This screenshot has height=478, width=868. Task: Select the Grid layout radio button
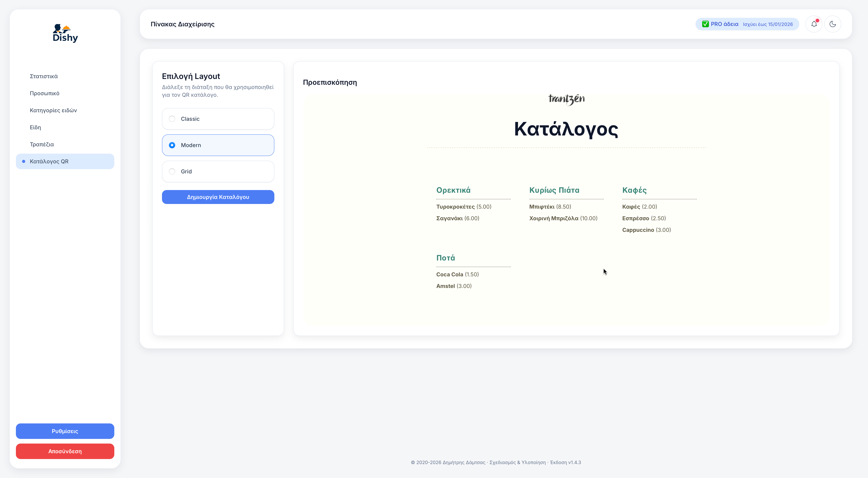(x=172, y=171)
